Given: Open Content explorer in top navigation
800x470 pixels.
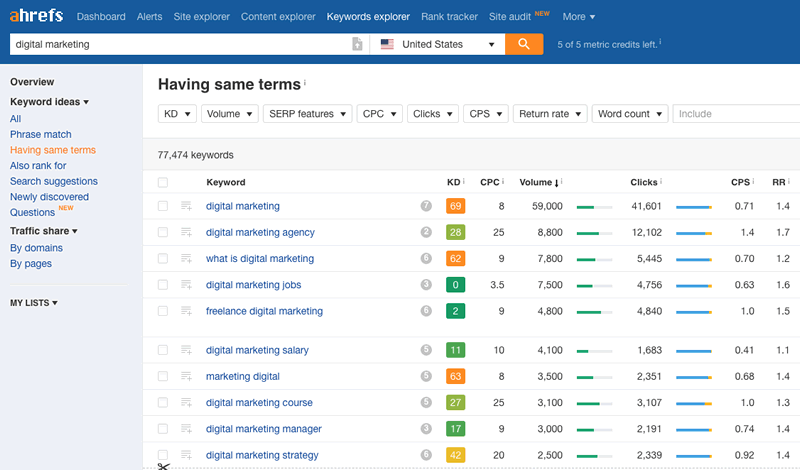Looking at the screenshot, I should click(x=278, y=17).
